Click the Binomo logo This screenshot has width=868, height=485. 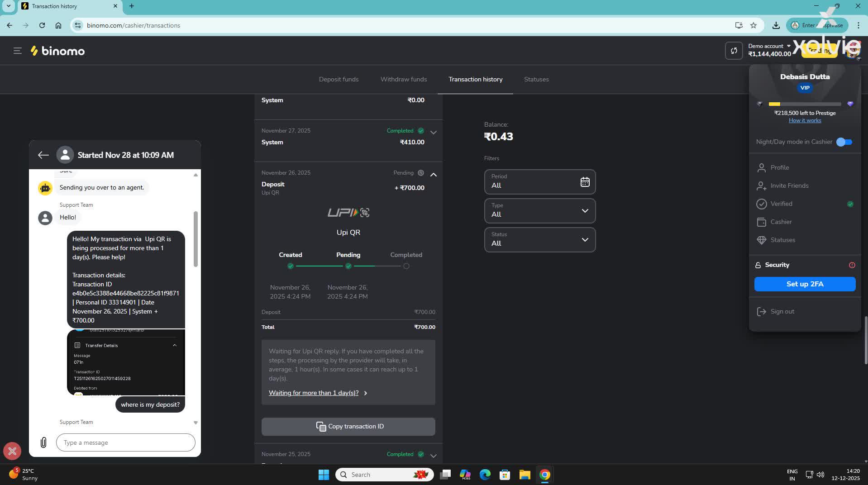pos(57,50)
